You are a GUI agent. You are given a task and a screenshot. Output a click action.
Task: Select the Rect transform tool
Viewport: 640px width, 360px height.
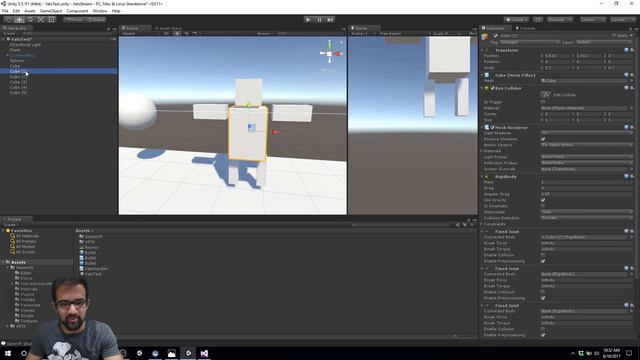[x=51, y=19]
